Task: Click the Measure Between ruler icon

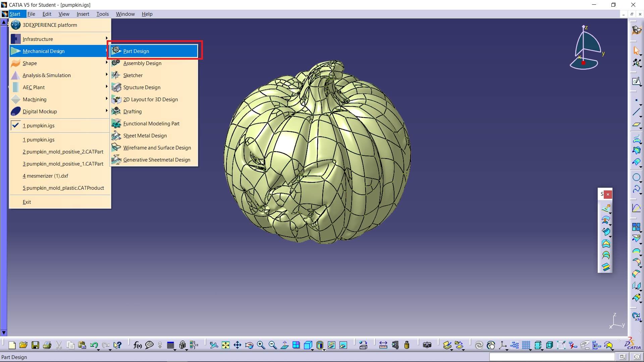Action: click(x=383, y=345)
